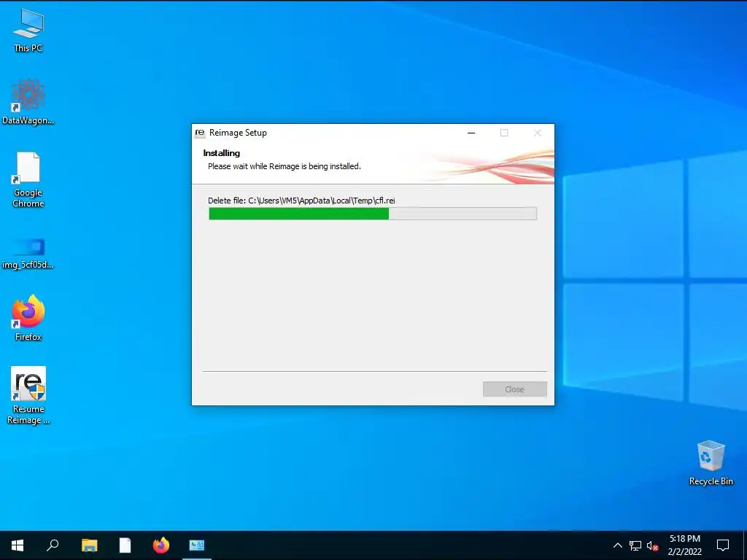
Task: Switch to the active Reimage installer taskbar item
Action: pyautogui.click(x=197, y=545)
